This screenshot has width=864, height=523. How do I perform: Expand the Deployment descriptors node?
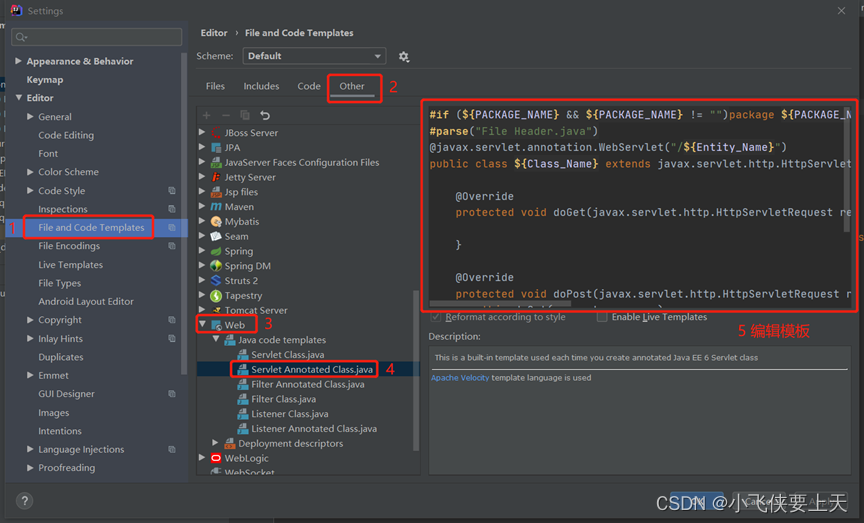pos(215,443)
